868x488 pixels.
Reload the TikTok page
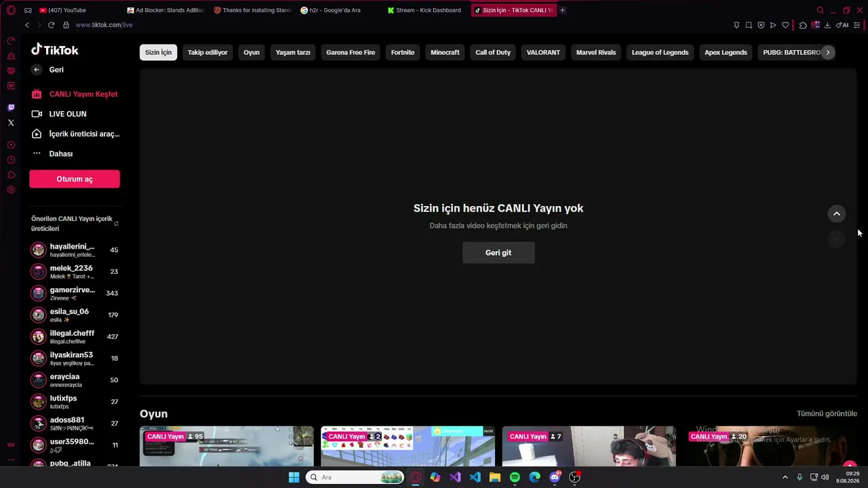click(x=51, y=25)
